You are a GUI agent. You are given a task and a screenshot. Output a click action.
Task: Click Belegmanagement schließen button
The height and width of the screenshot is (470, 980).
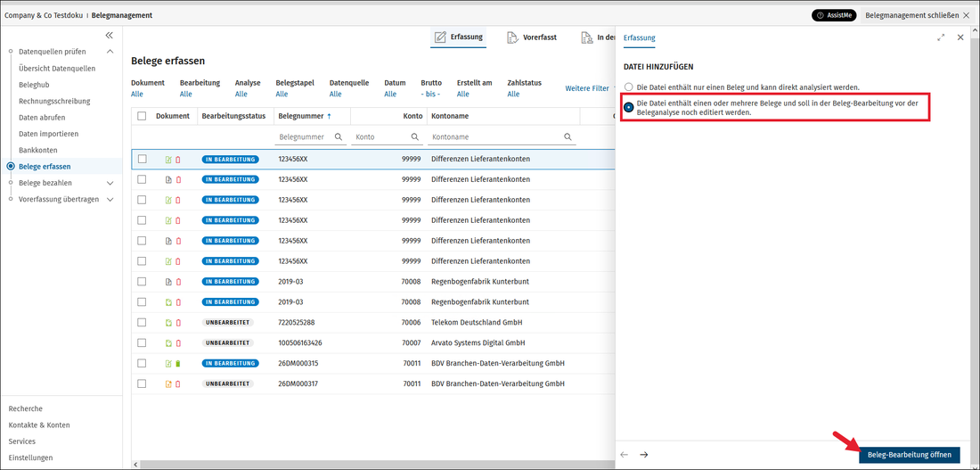pyautogui.click(x=918, y=15)
